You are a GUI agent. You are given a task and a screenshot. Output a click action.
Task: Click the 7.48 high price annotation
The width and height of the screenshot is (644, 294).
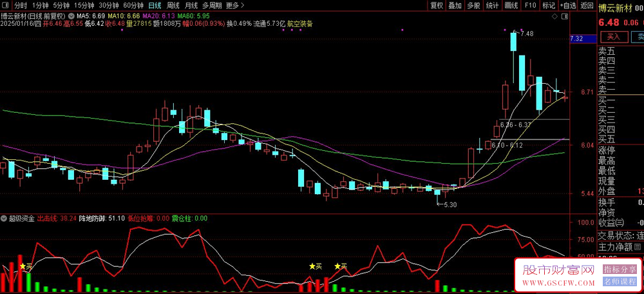coord(527,34)
